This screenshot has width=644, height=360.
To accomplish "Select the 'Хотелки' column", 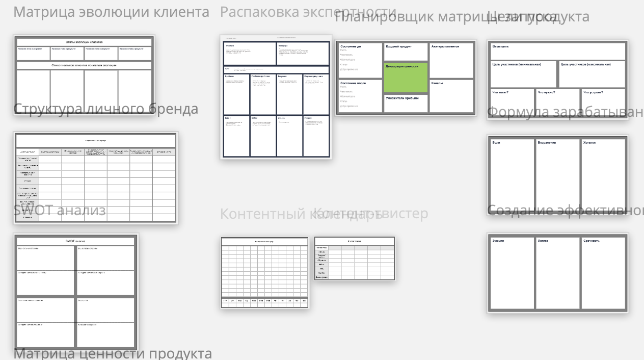I will 603,174.
